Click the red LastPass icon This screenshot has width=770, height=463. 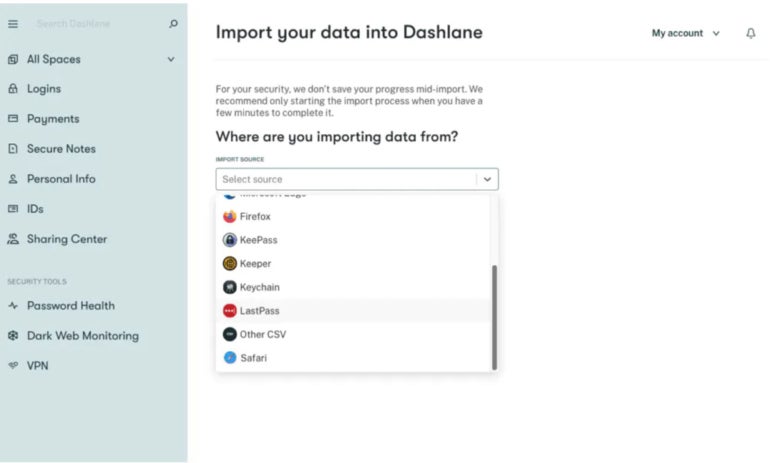point(230,311)
